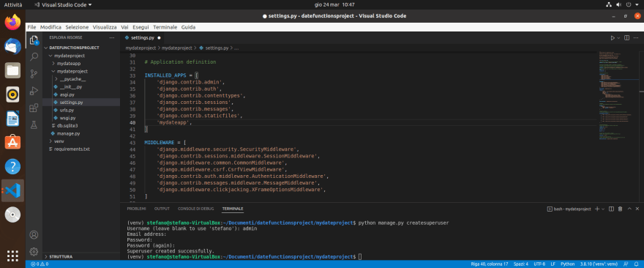Open Thunderbird mail from the dock
This screenshot has height=268, width=644.
click(x=12, y=46)
